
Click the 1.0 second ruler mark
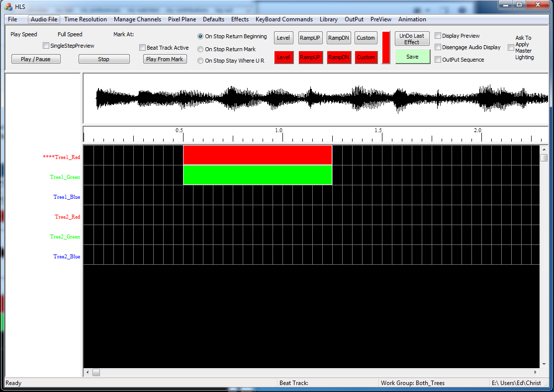pyautogui.click(x=279, y=131)
